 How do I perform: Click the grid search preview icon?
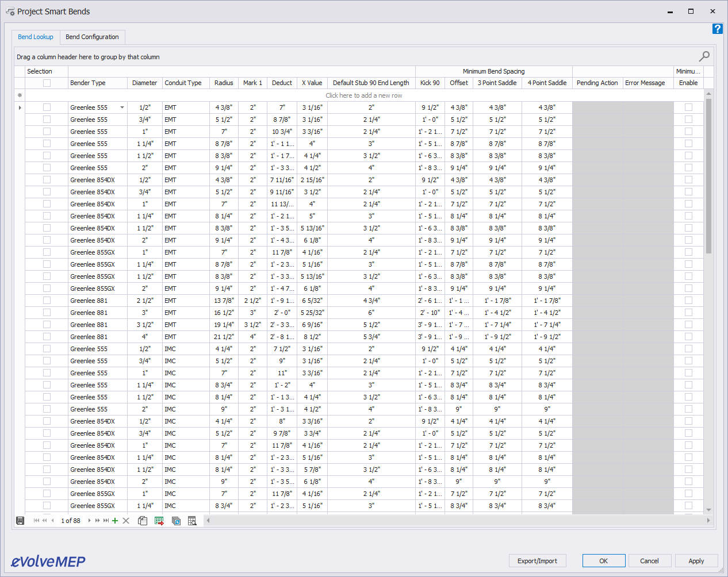click(x=192, y=521)
